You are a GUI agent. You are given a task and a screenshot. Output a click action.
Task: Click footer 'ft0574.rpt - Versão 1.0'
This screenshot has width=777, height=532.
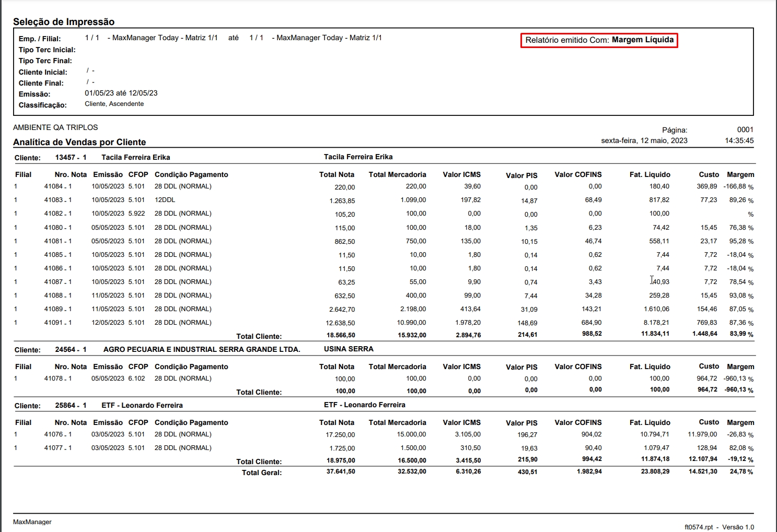pyautogui.click(x=719, y=527)
